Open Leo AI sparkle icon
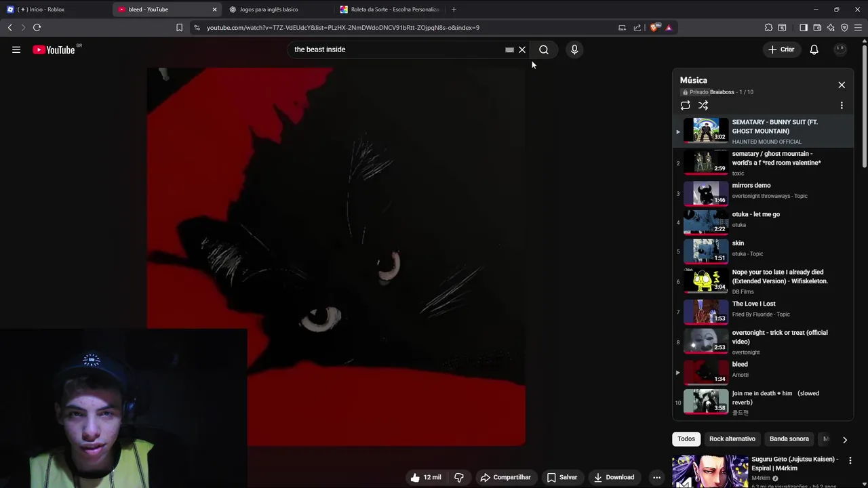Image resolution: width=868 pixels, height=488 pixels. (x=831, y=28)
